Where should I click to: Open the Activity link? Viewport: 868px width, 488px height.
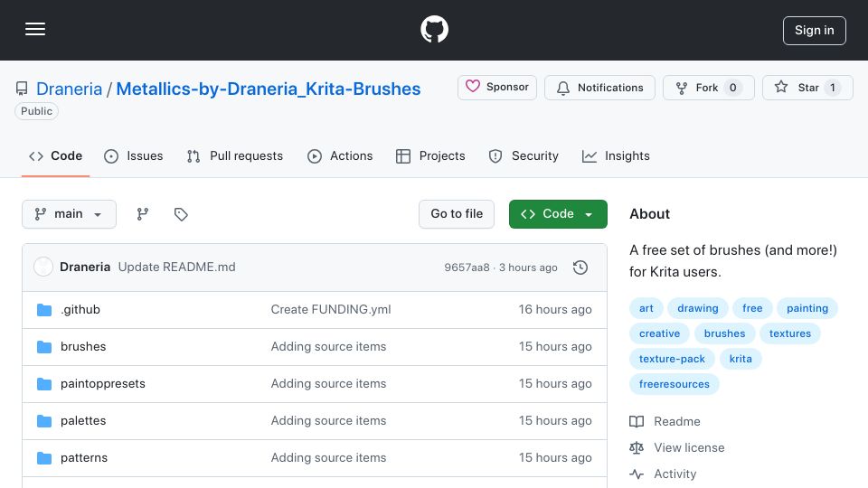pyautogui.click(x=663, y=474)
